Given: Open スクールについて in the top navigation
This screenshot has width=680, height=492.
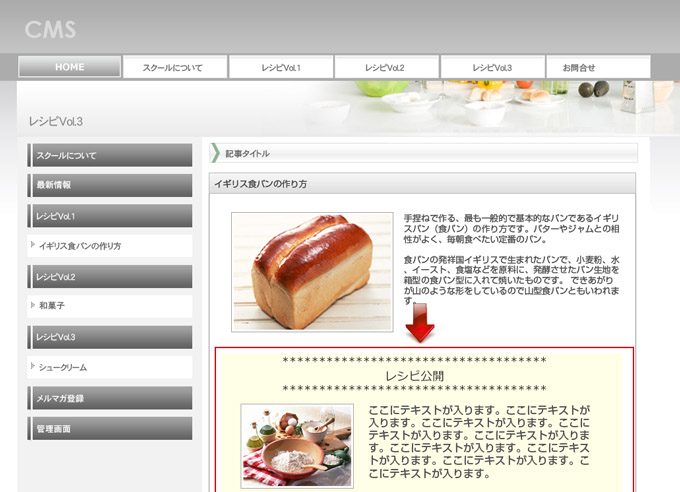Looking at the screenshot, I should [174, 67].
